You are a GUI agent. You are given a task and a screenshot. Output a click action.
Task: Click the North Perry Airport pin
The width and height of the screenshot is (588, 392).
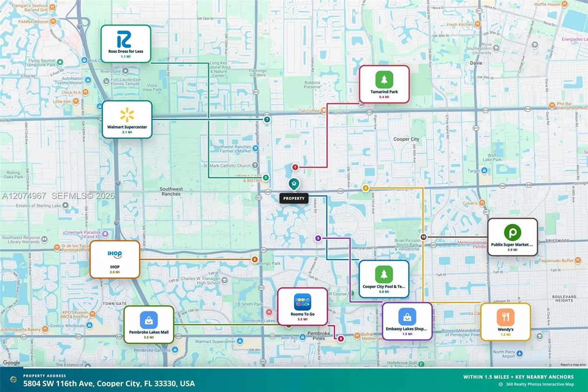(519, 354)
